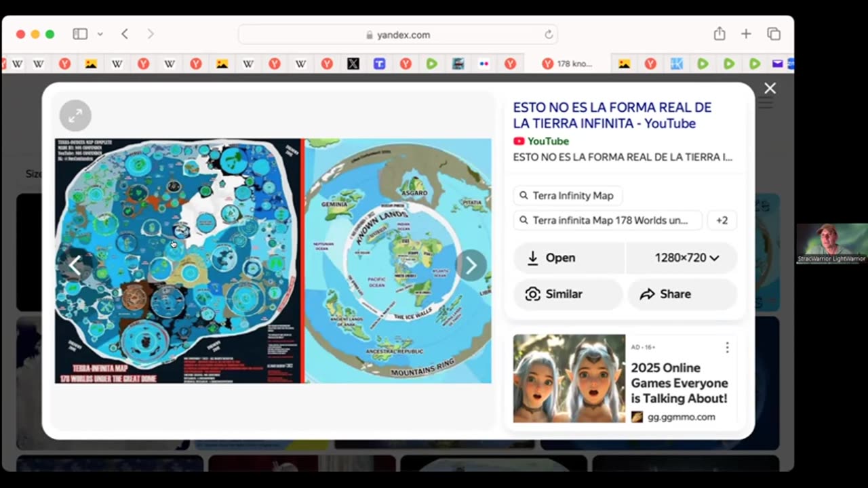The image size is (868, 488).
Task: Search 'Terra Infinity Map' suggestion
Action: click(x=567, y=195)
